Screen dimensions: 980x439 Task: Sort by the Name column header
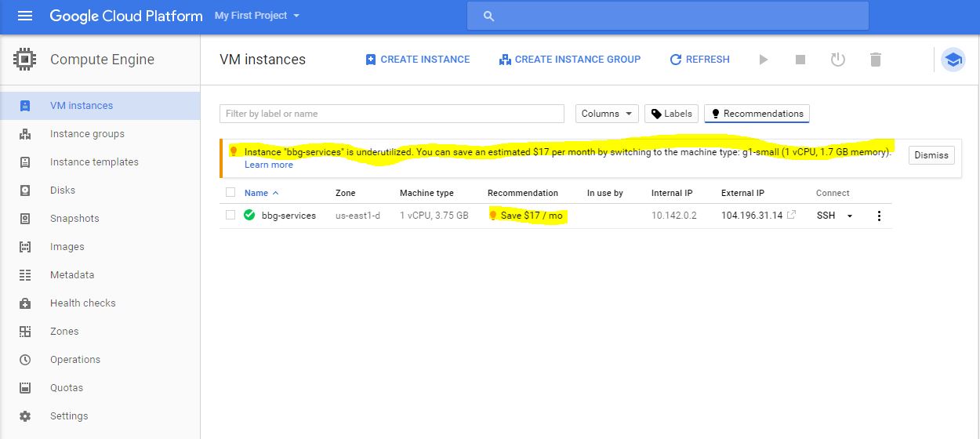(261, 193)
